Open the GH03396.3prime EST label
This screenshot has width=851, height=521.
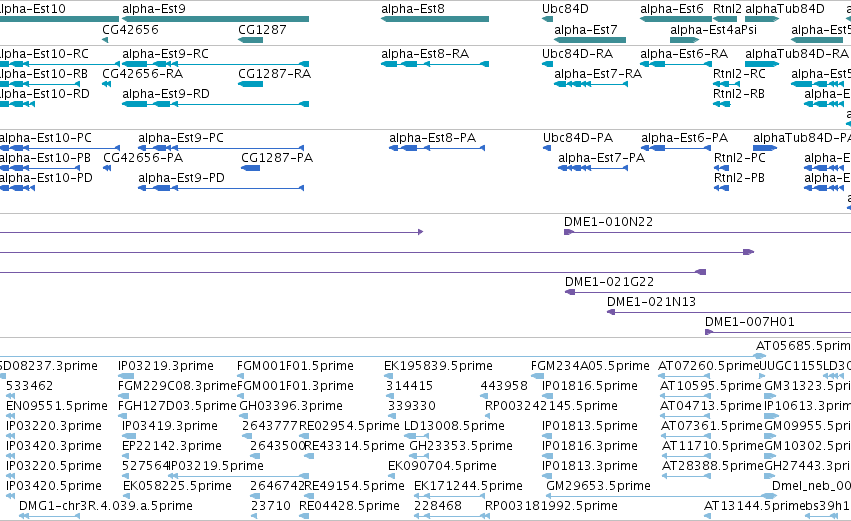click(291, 406)
